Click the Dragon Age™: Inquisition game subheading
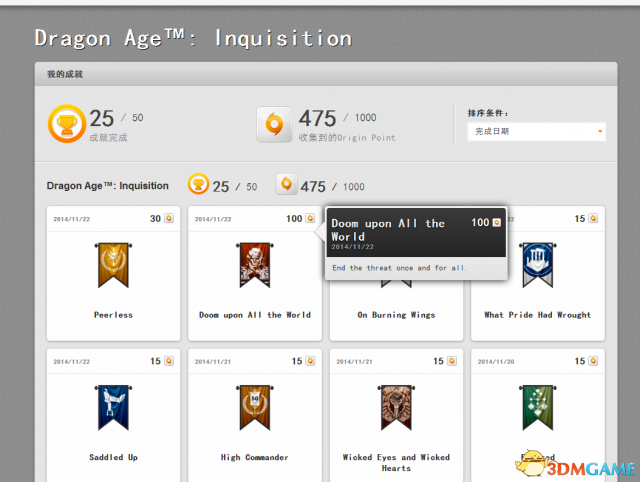Viewport: 640px width, 482px height. tap(107, 186)
